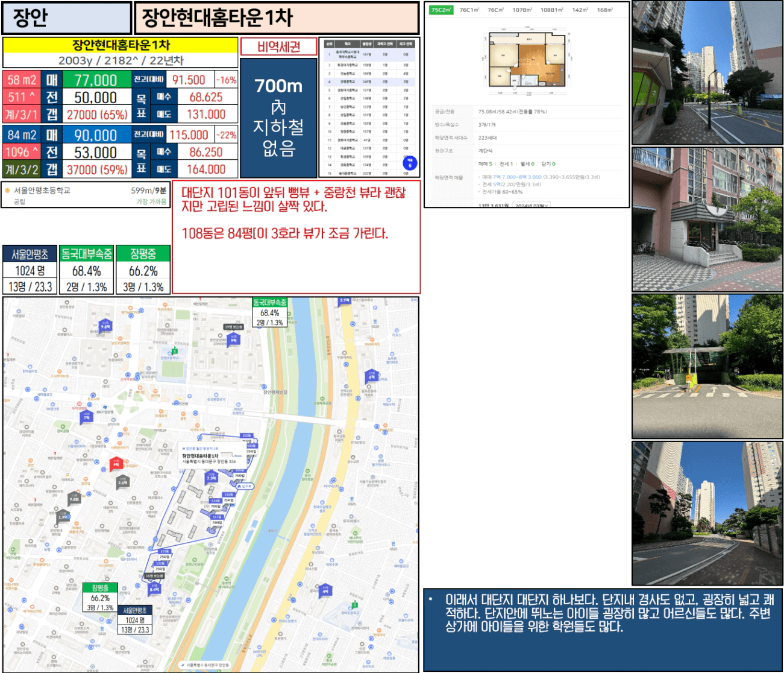This screenshot has width=784, height=673.
Task: Click the green school flag near 장평초등학교
Action: pyautogui.click(x=175, y=350)
